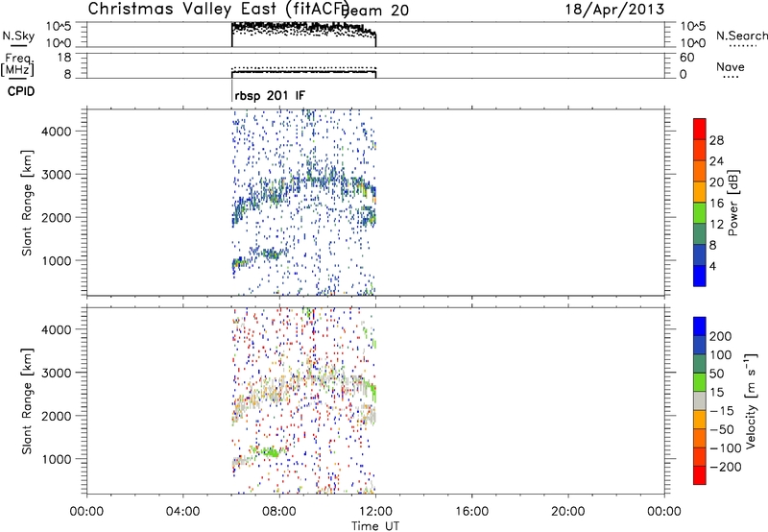Screen dimensions: 768x532
Task: Click the 'CPID' row label
Action: click(x=21, y=91)
